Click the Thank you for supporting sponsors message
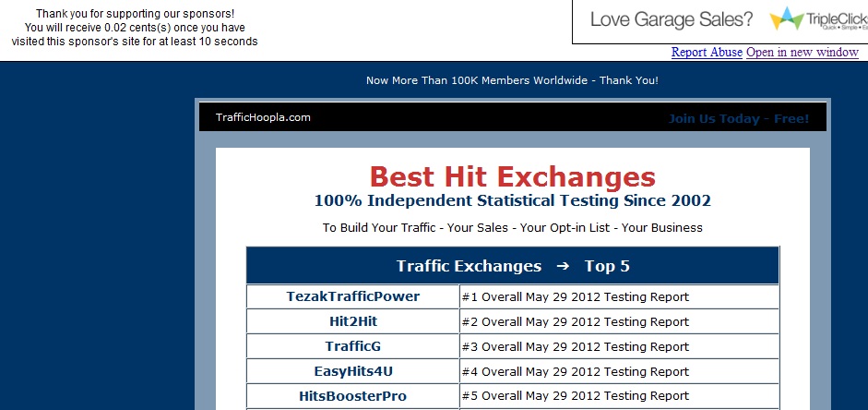 point(135,13)
